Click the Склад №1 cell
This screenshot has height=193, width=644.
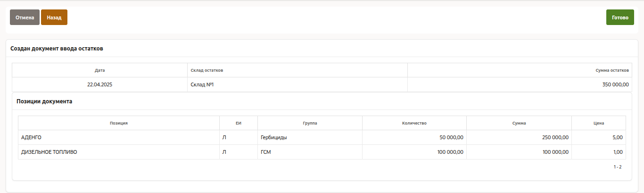pyautogui.click(x=202, y=85)
